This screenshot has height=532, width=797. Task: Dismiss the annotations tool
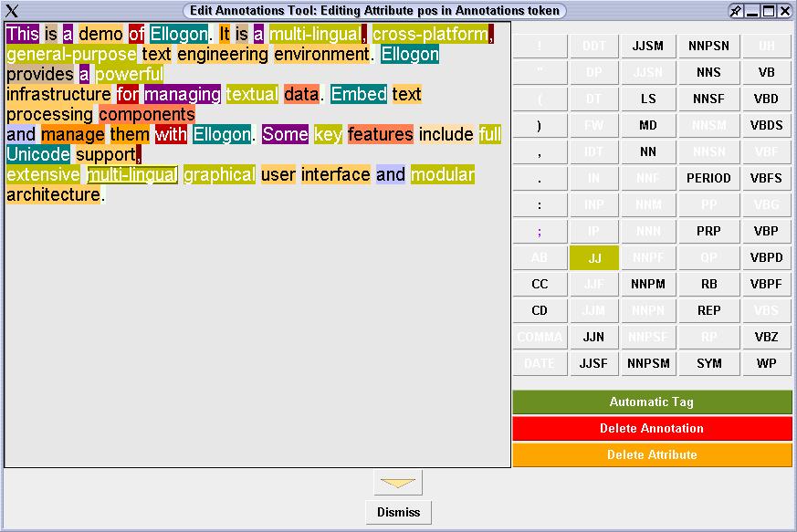pos(398,512)
